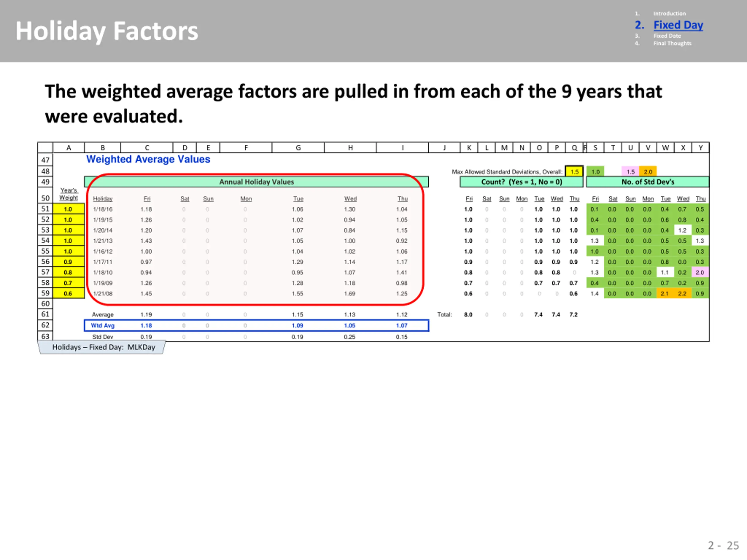The image size is (747, 560).
Task: Click holiday date 1/18/16
Action: pos(103,209)
